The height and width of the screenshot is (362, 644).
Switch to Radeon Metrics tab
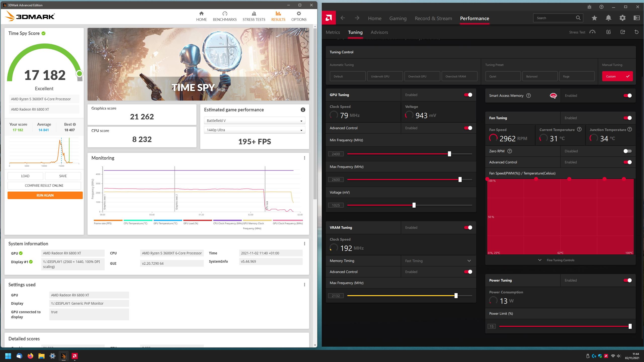[333, 32]
